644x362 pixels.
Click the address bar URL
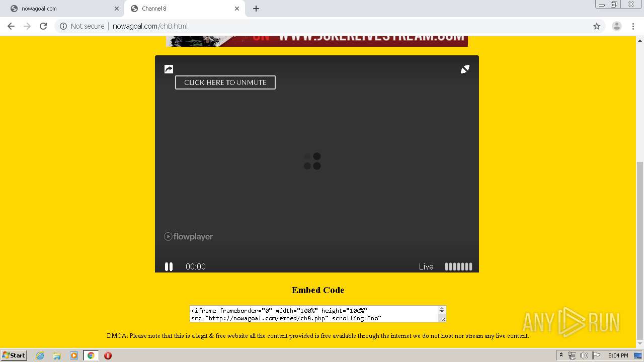coord(150,26)
